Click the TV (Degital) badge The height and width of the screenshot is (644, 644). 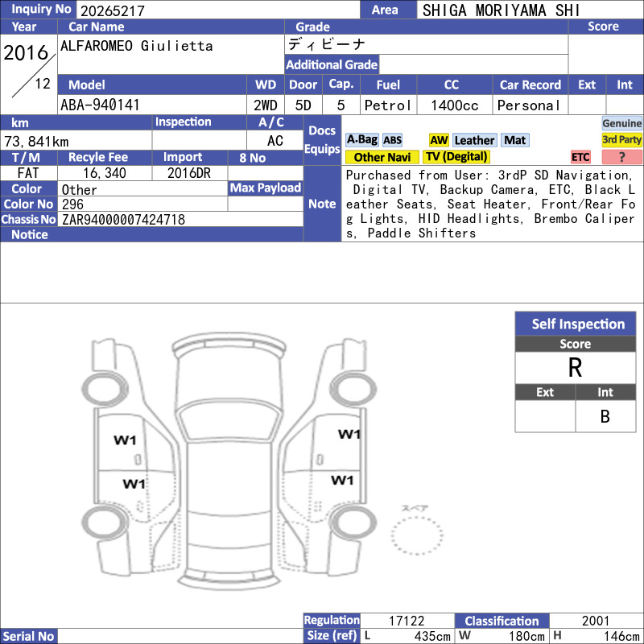click(456, 157)
